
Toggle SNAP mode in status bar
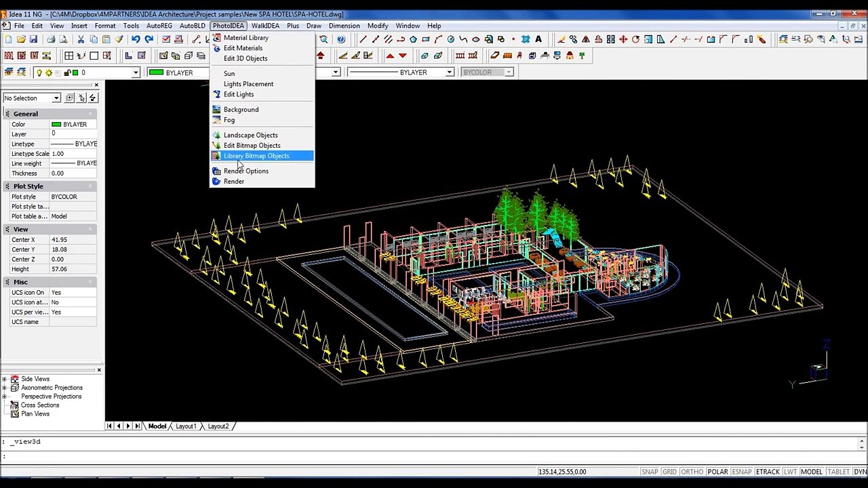point(650,472)
